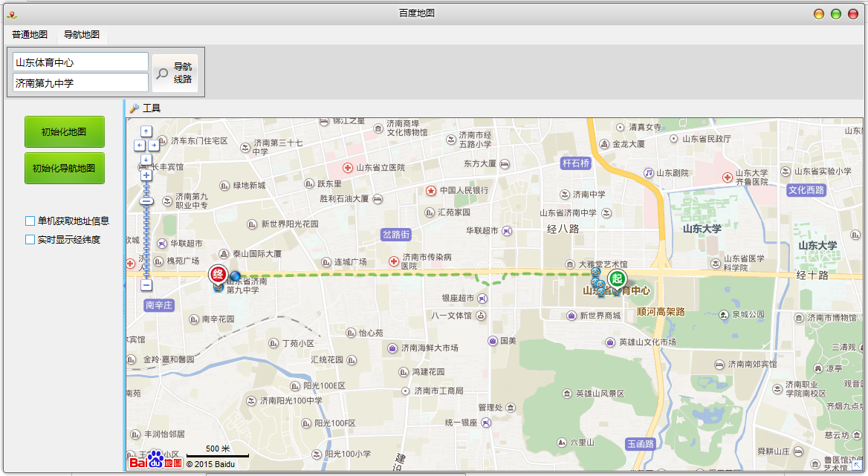Image resolution: width=868 pixels, height=476 pixels.
Task: Click the green maximize window button
Action: 836,14
